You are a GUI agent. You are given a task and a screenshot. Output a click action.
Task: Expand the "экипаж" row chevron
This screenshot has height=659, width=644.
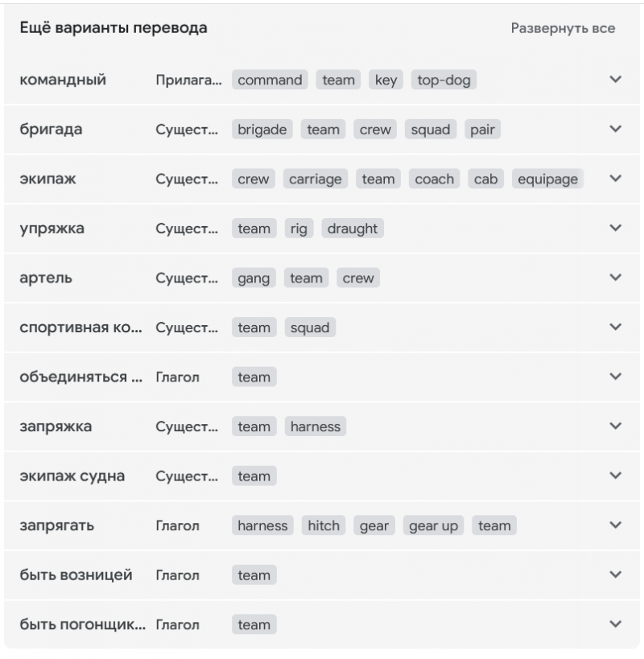pyautogui.click(x=616, y=179)
